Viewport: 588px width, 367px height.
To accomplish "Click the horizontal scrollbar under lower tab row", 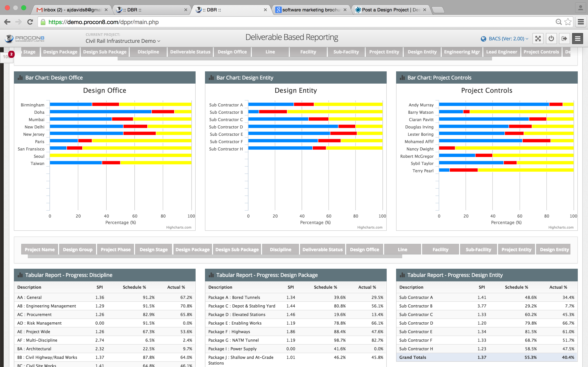I will 215,256.
